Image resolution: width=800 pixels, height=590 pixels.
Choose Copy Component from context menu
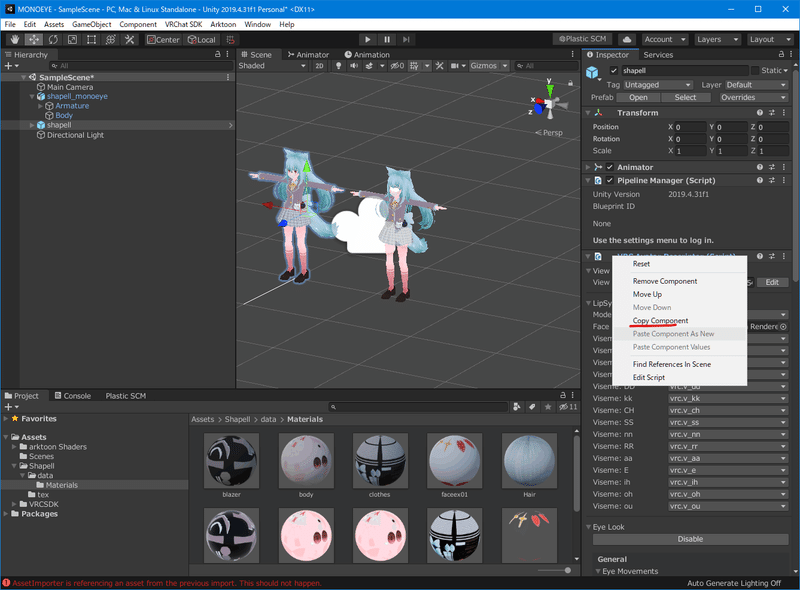pyautogui.click(x=679, y=321)
